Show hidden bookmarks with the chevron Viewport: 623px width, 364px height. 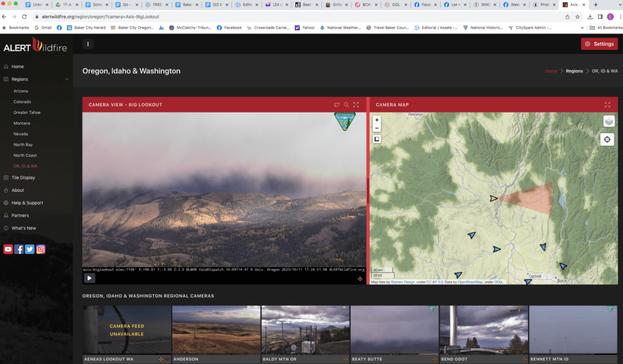(582, 28)
